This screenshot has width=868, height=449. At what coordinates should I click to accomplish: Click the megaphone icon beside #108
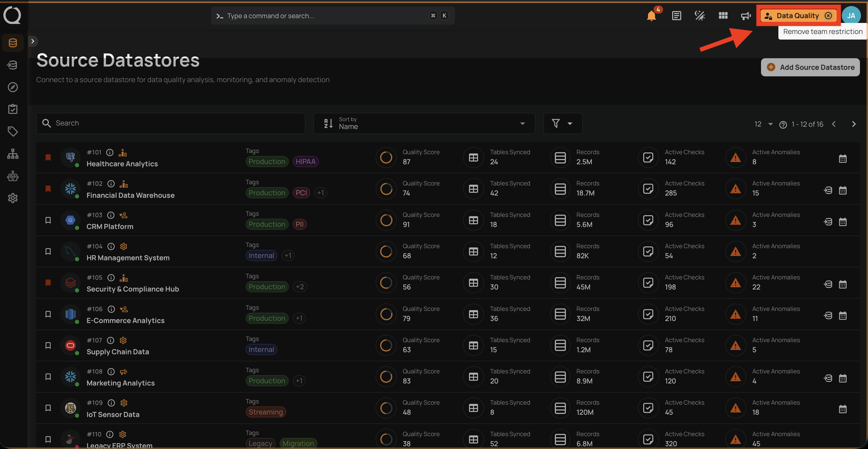point(124,372)
